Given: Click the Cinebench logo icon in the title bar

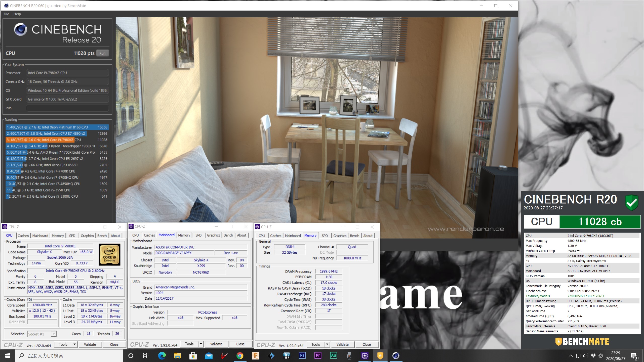Looking at the screenshot, I should coord(6,6).
